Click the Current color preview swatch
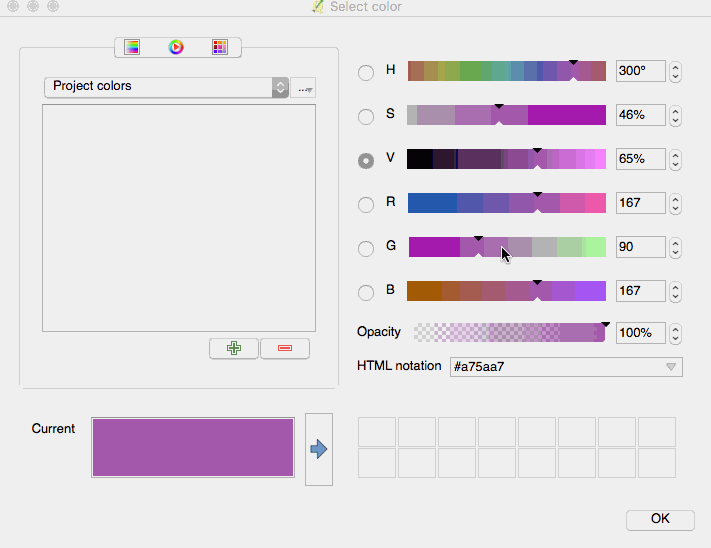This screenshot has width=711, height=548. pos(193,447)
